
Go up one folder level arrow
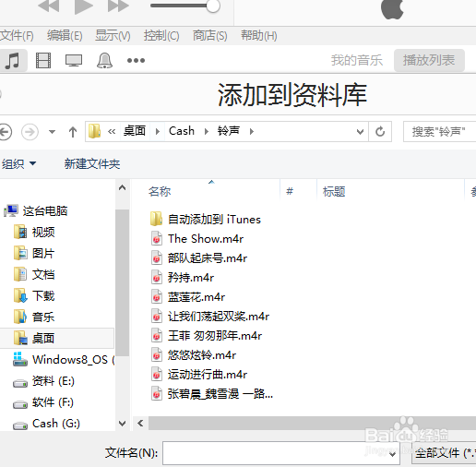pos(73,132)
